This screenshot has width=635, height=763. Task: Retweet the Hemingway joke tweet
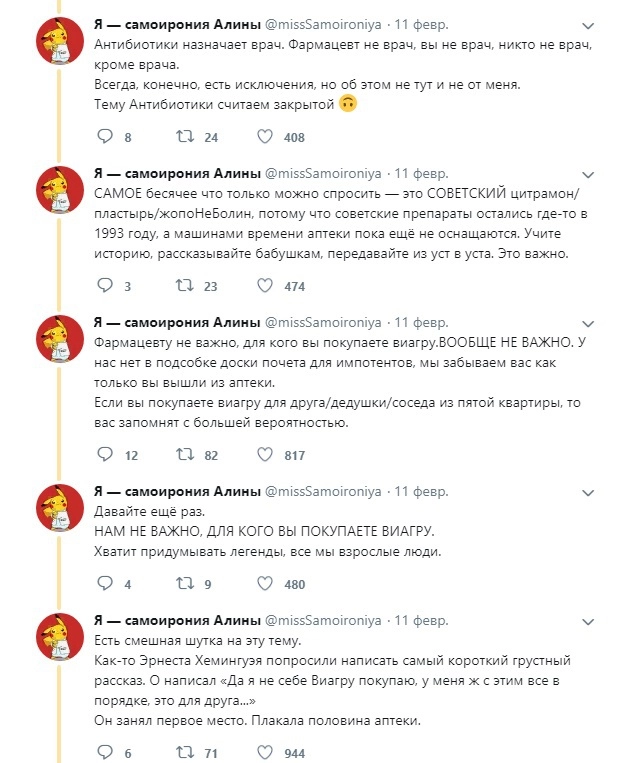(185, 752)
